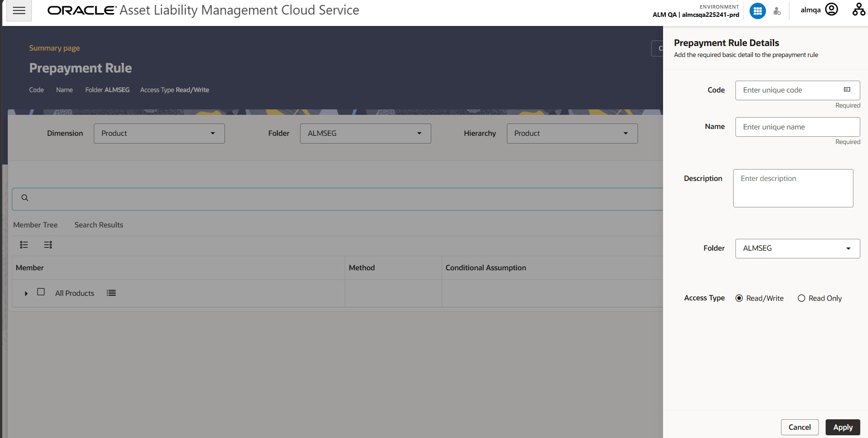868x438 pixels.
Task: Click the hierarchy icon at top right
Action: pos(859,10)
